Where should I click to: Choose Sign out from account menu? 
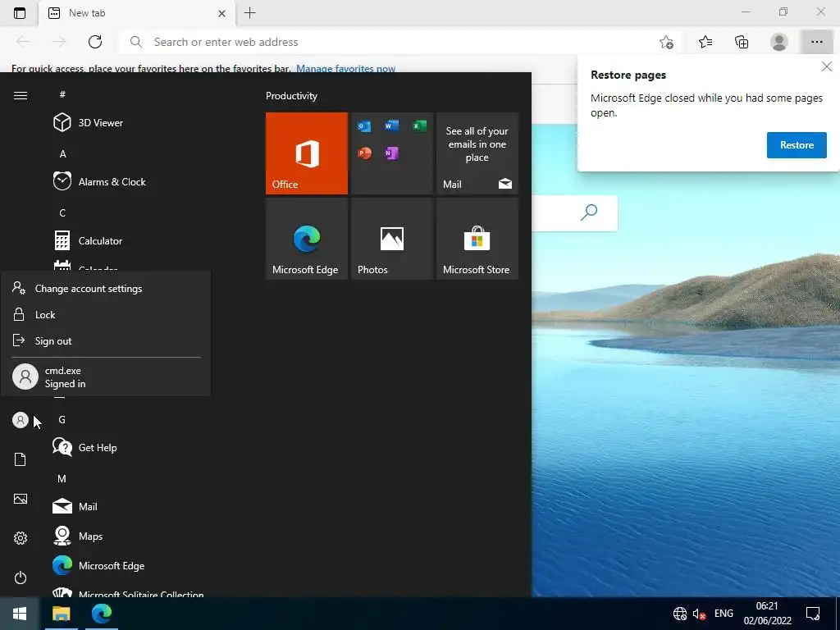(x=106, y=340)
